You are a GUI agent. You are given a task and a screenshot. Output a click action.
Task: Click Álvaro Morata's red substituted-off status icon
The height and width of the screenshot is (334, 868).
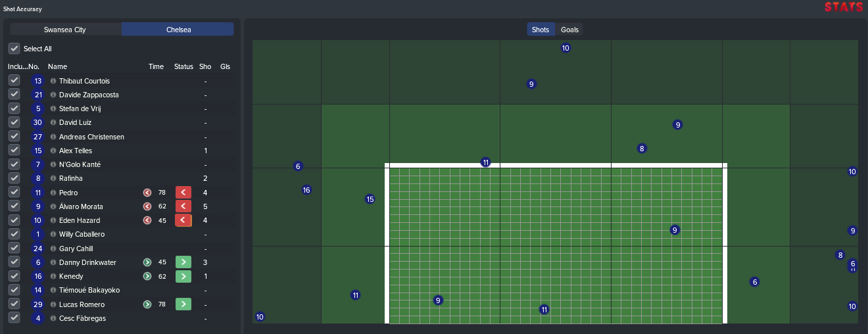click(183, 206)
